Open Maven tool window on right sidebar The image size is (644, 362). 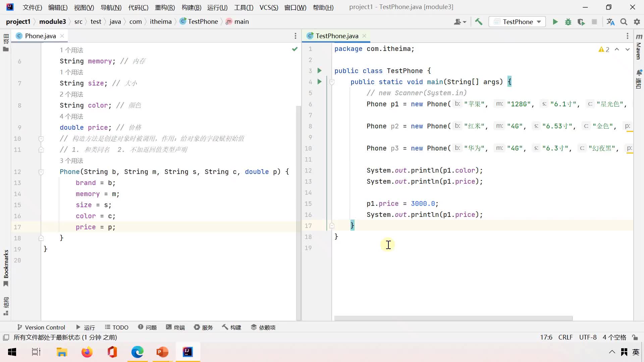click(639, 46)
